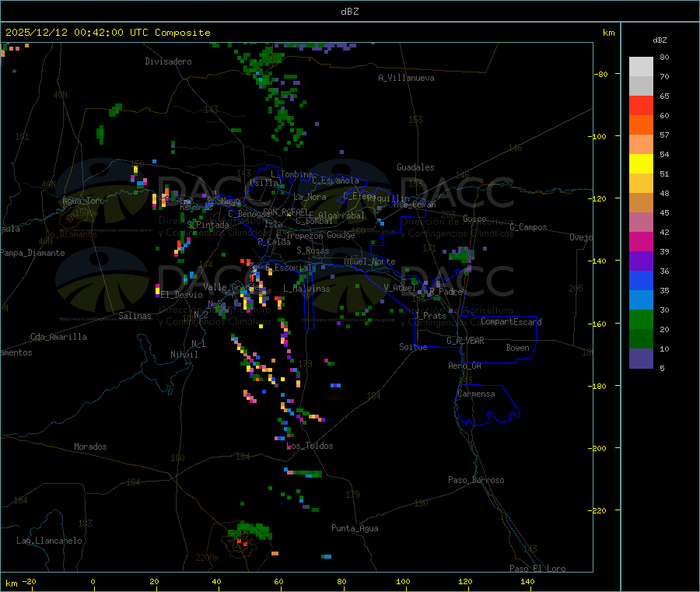700x592 pixels.
Task: Click the Atuel_Norte label
Action: pos(369,261)
